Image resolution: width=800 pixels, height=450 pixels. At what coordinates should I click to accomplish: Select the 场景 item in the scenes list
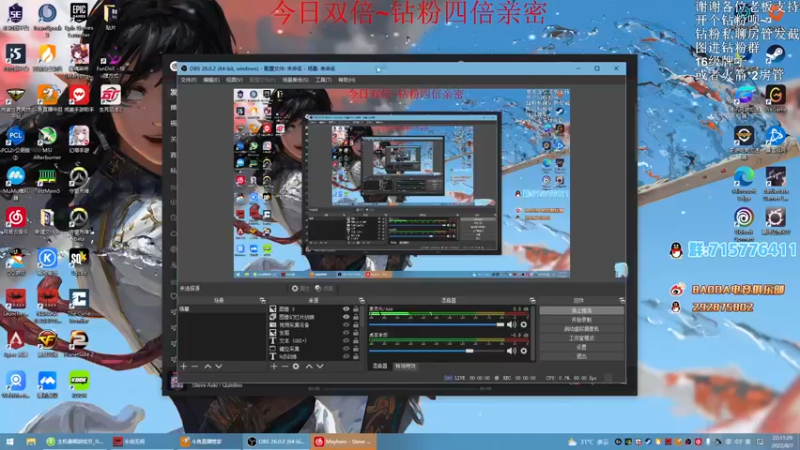point(222,309)
